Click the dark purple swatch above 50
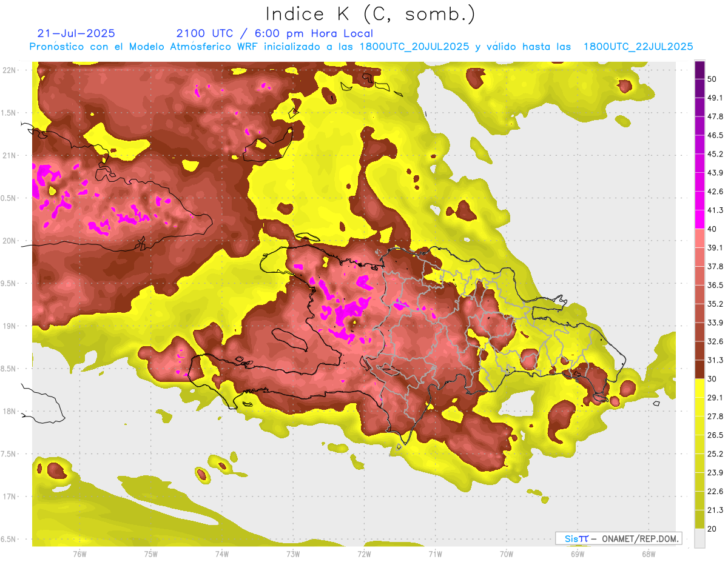Viewport: 728px width, 562px height. [x=699, y=70]
